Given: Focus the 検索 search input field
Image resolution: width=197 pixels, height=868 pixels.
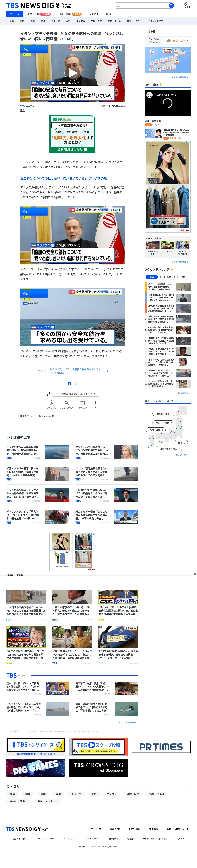Looking at the screenshot, I should tap(141, 5).
